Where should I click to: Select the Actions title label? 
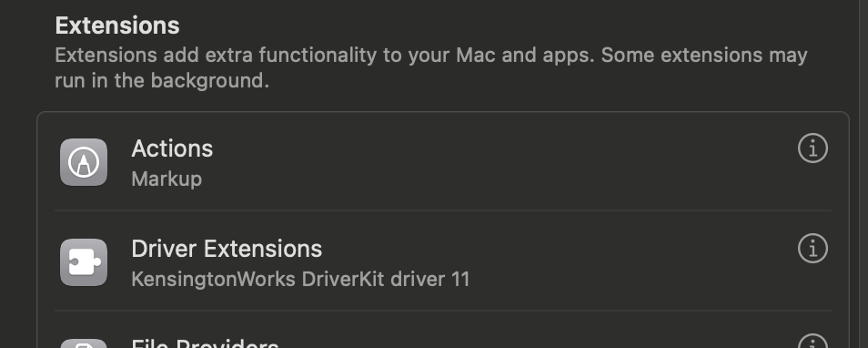click(x=172, y=148)
